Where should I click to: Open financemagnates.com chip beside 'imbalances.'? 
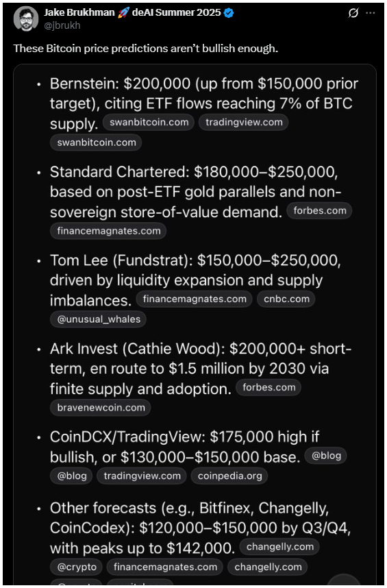click(x=195, y=299)
